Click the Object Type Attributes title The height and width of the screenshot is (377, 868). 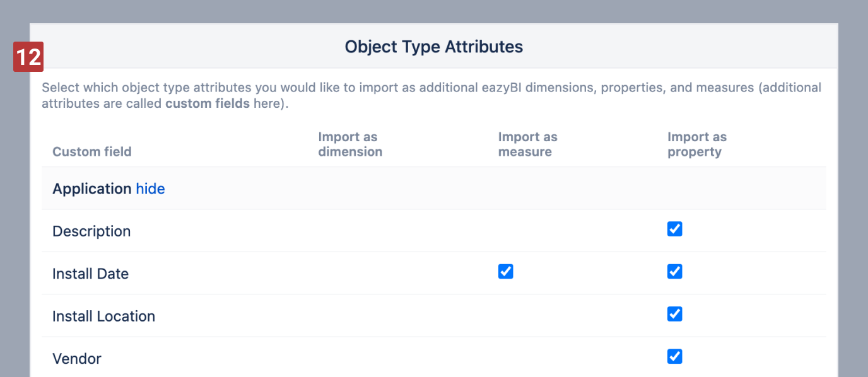pos(433,47)
